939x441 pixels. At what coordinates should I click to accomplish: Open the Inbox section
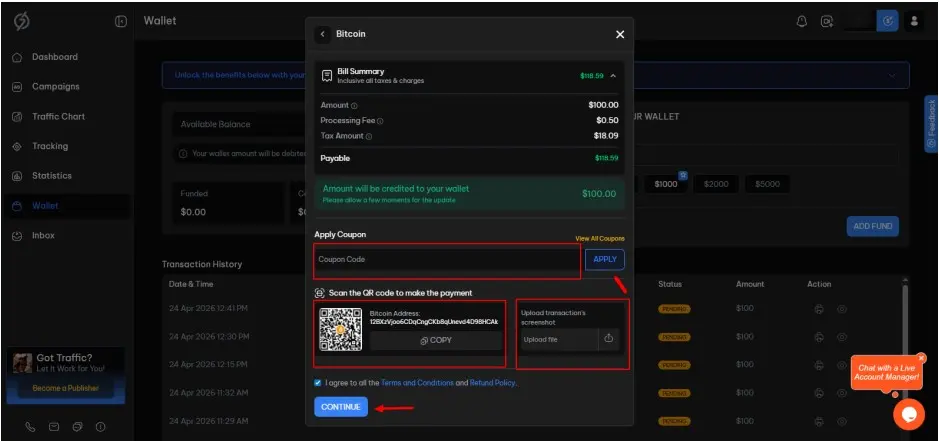coord(43,235)
